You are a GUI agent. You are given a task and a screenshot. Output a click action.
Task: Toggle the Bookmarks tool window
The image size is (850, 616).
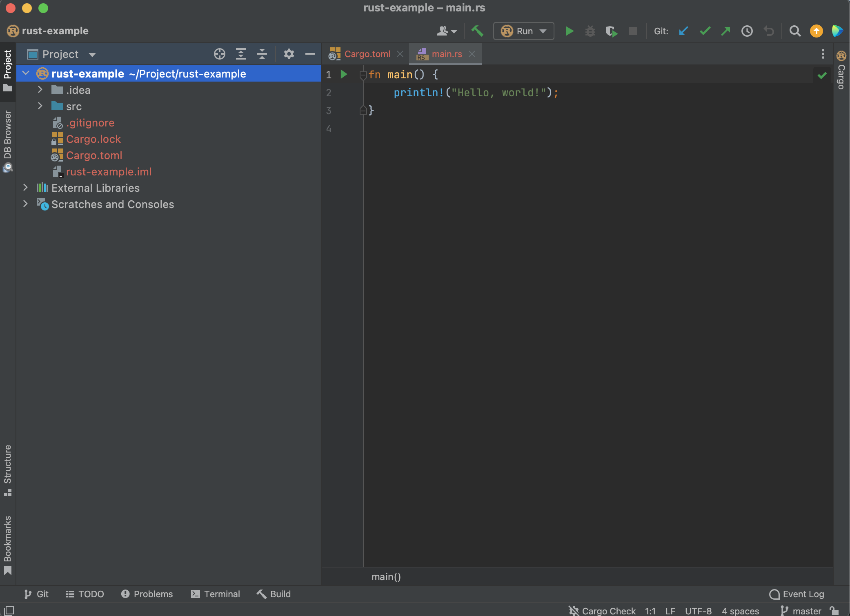(x=7, y=545)
